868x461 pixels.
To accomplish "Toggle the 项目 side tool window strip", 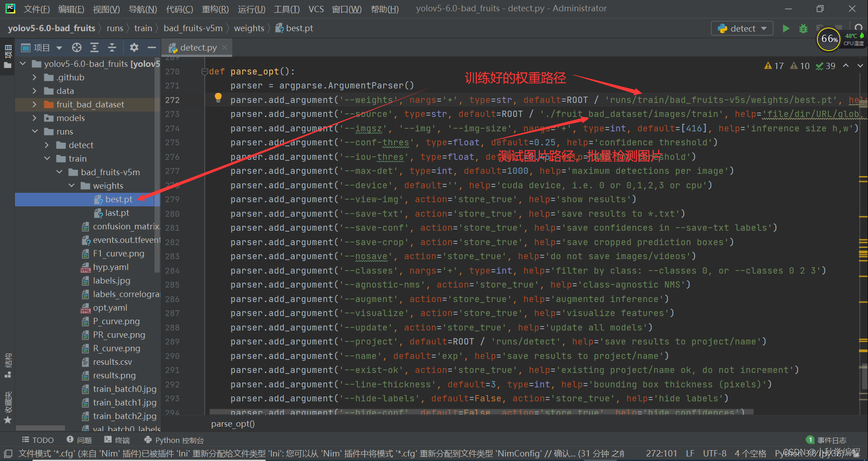I will [8, 56].
